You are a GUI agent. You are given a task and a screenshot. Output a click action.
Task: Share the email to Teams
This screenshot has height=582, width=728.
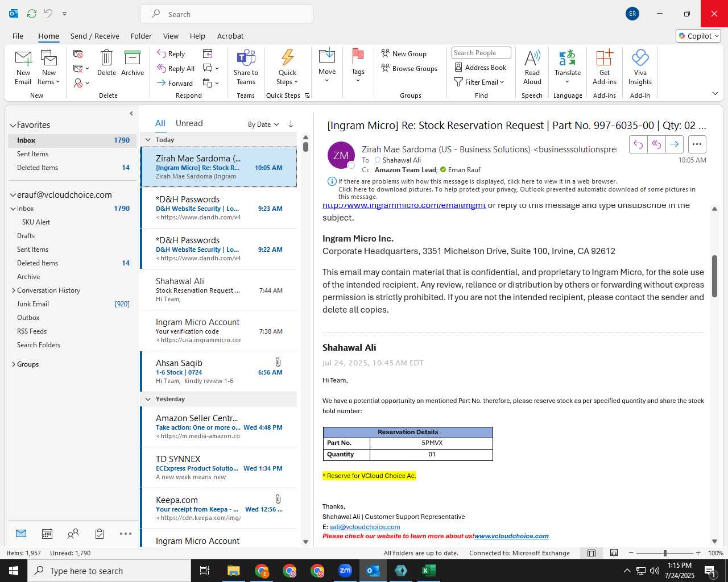(246, 68)
